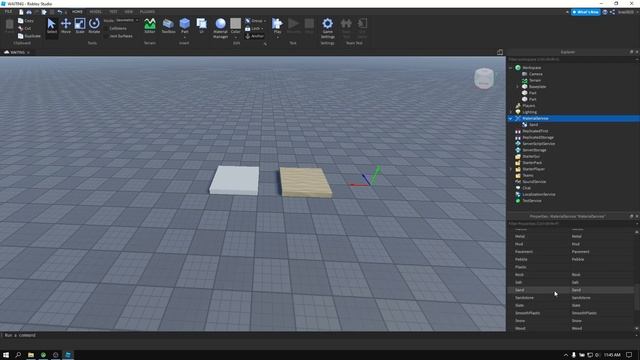Switch to the VIEW ribbon tab
The height and width of the screenshot is (360, 640).
coord(129,12)
